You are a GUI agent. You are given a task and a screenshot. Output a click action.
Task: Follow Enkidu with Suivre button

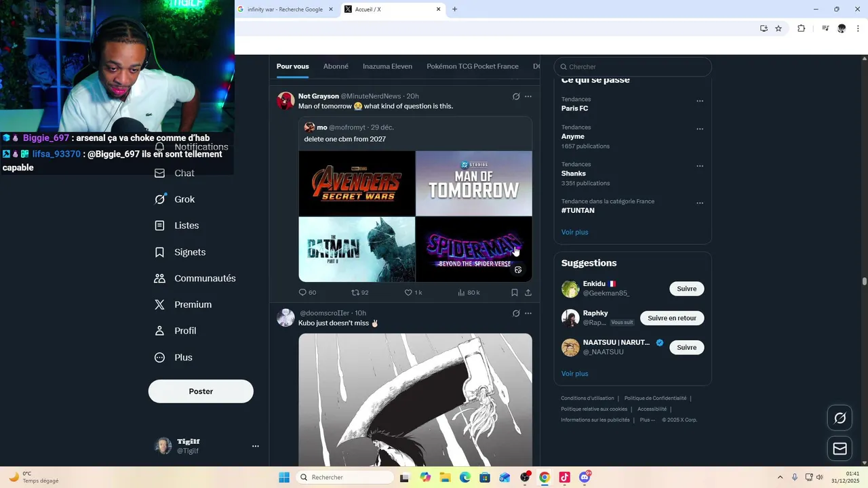(686, 289)
